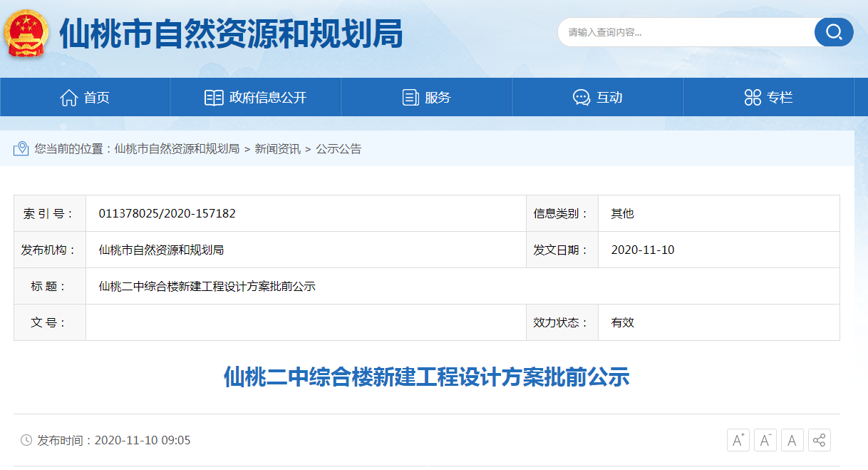Open the 互动 menu item
Image resolution: width=868 pixels, height=470 pixels.
pyautogui.click(x=597, y=97)
